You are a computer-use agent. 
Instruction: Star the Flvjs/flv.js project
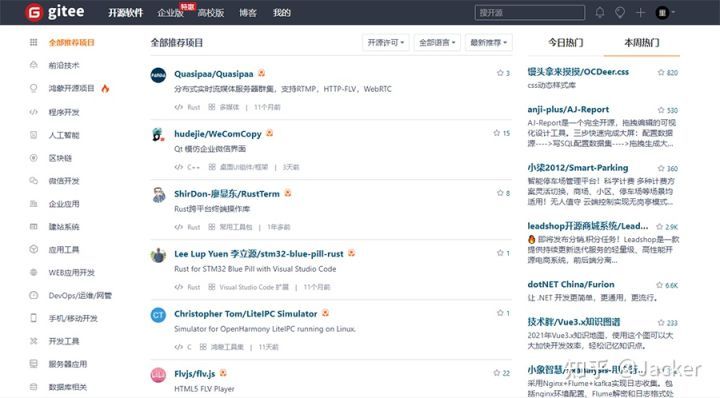click(496, 373)
